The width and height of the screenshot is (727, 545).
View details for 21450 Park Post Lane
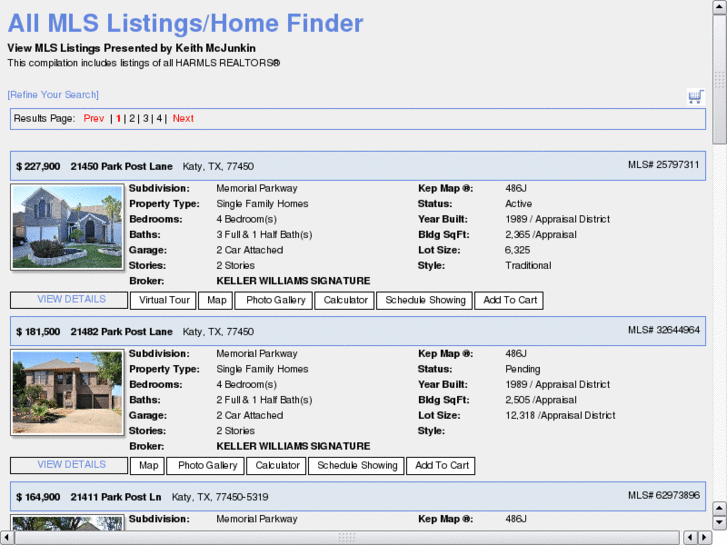69,300
